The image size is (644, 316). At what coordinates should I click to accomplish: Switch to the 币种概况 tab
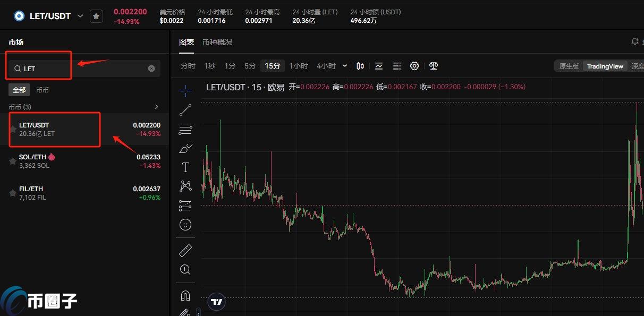pos(217,42)
